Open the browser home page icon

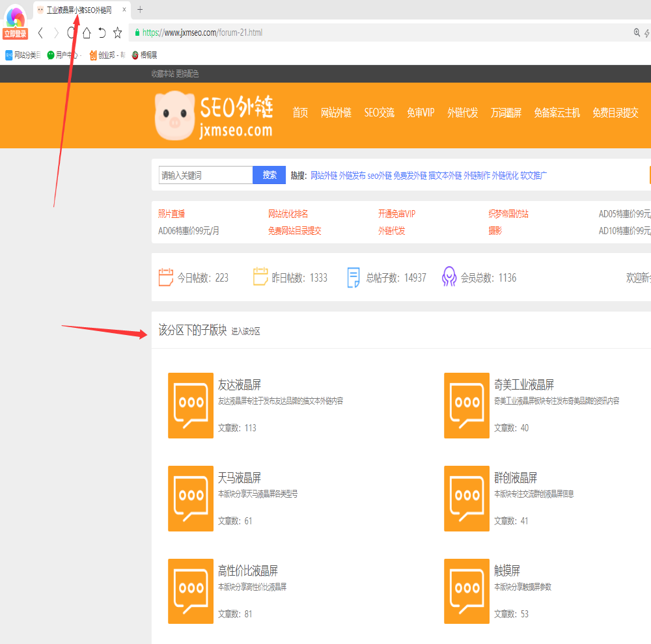[87, 33]
